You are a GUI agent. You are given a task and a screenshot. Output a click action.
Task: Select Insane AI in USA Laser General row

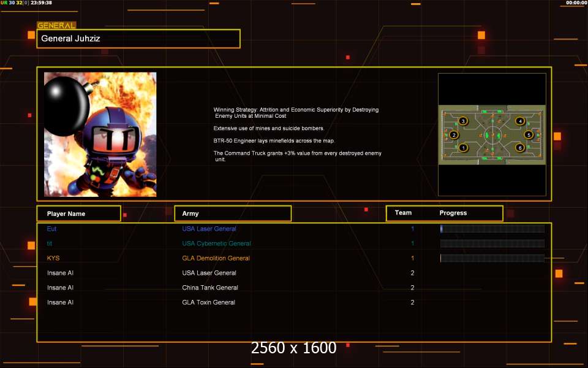pyautogui.click(x=61, y=273)
